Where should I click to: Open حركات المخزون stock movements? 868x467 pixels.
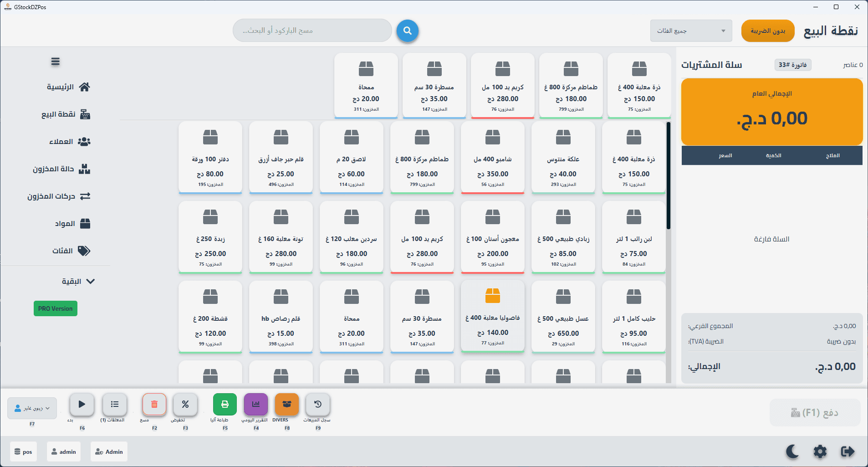(x=59, y=196)
